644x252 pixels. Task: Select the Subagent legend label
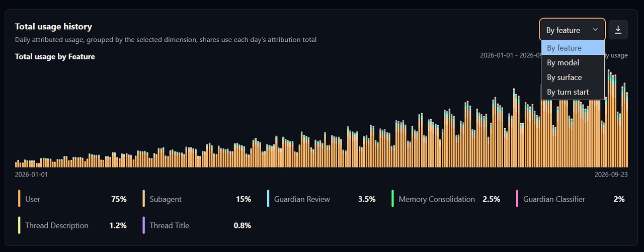click(x=166, y=199)
